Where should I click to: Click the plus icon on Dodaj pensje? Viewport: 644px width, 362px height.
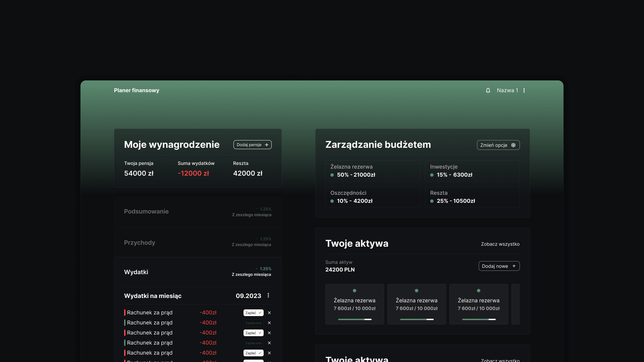tap(266, 144)
